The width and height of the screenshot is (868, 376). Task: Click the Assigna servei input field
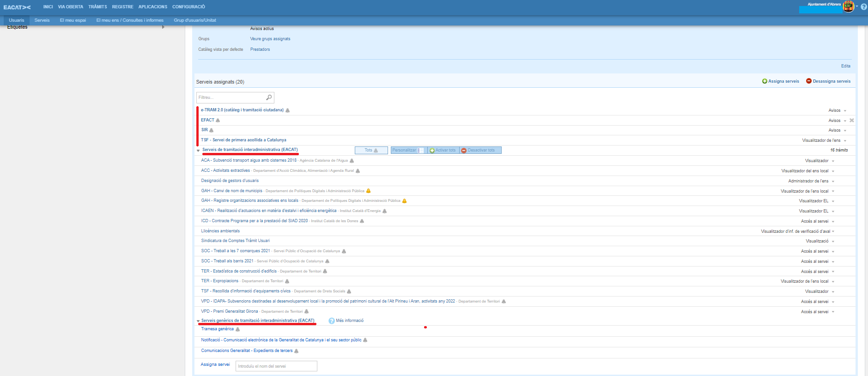click(x=276, y=366)
